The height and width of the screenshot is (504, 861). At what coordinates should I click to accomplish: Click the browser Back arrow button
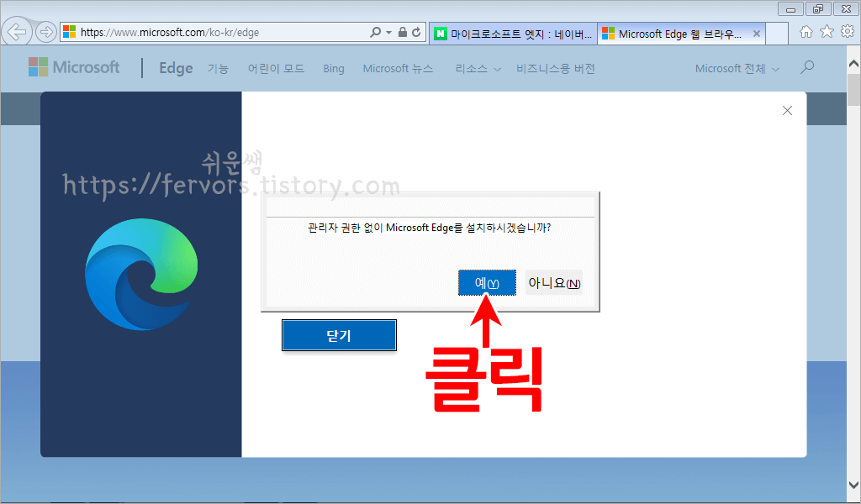pos(17,32)
